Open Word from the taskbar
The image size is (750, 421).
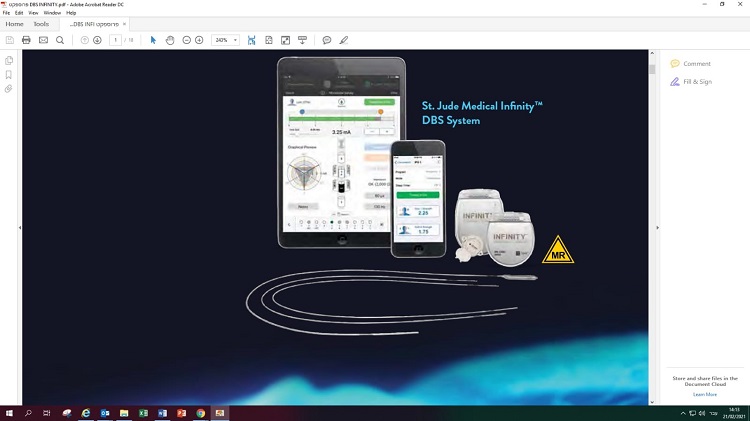[162, 413]
